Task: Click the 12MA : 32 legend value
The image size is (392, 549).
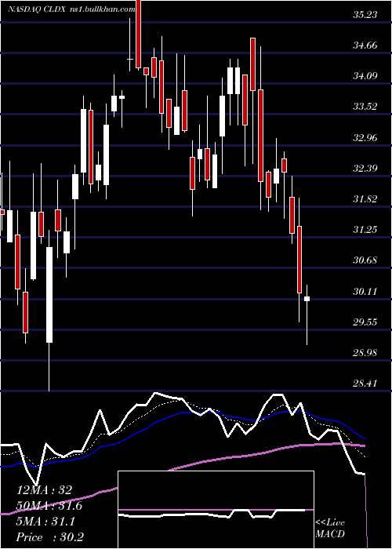Action: [45, 490]
